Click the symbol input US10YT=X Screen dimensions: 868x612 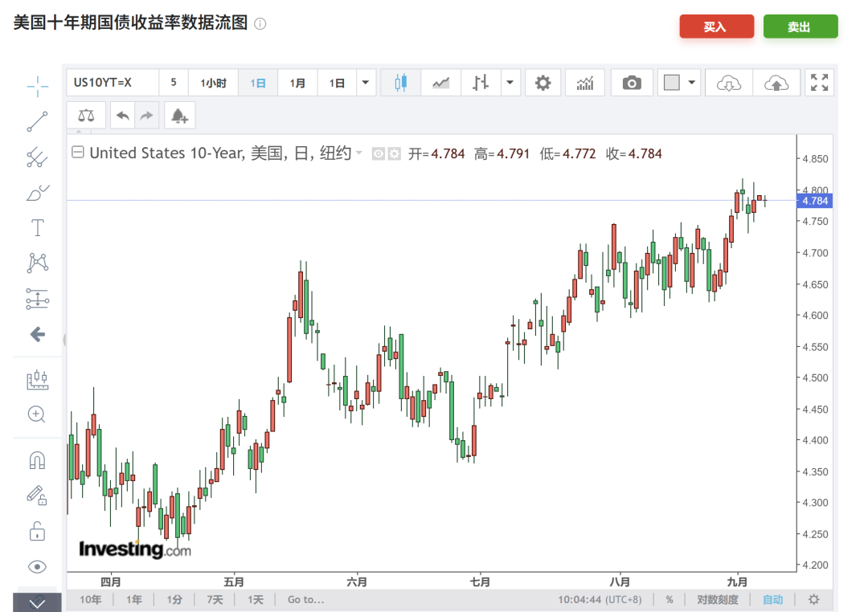113,83
